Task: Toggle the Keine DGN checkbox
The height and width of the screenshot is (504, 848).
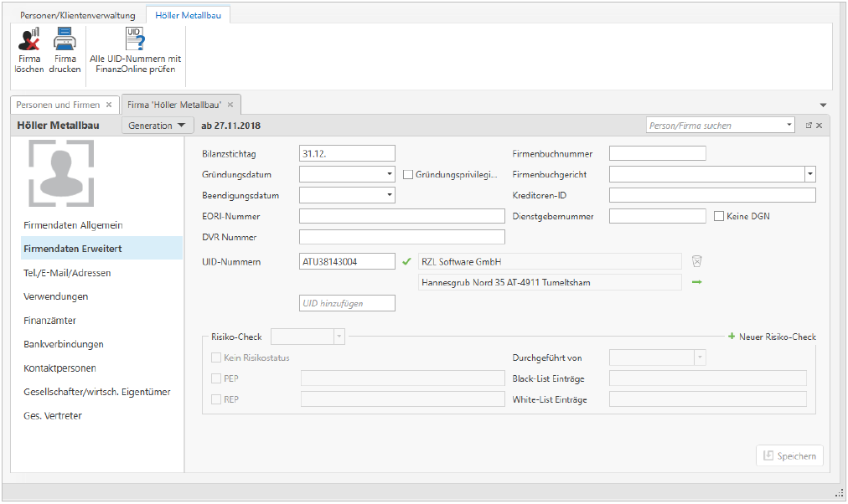Action: click(719, 216)
